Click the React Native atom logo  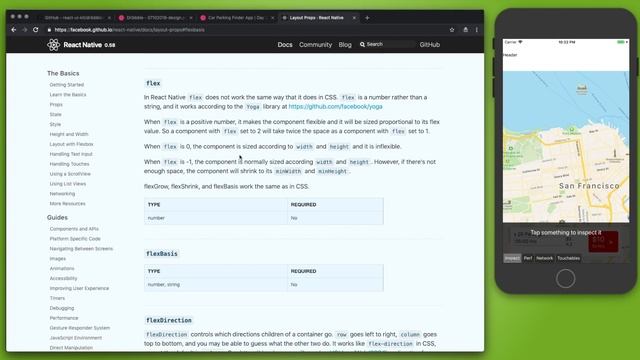coord(53,45)
